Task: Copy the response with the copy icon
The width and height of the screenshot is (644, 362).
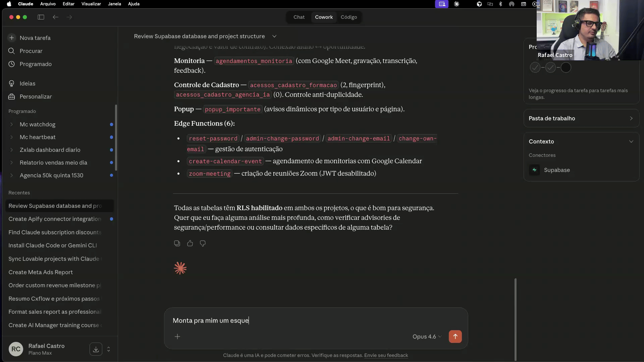Action: tap(177, 243)
